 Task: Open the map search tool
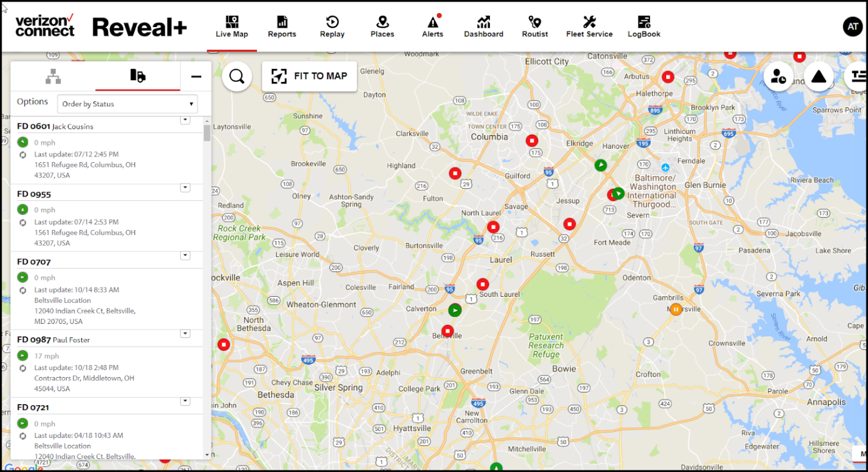(237, 76)
